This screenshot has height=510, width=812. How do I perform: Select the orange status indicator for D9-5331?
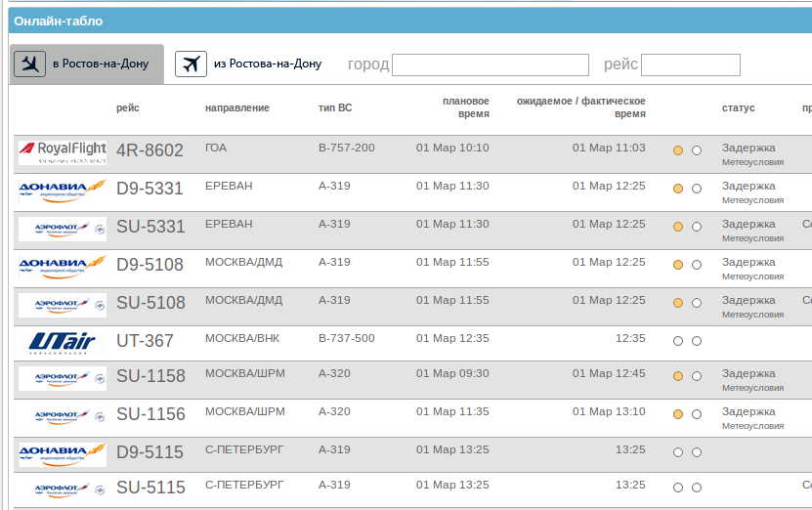pos(678,189)
